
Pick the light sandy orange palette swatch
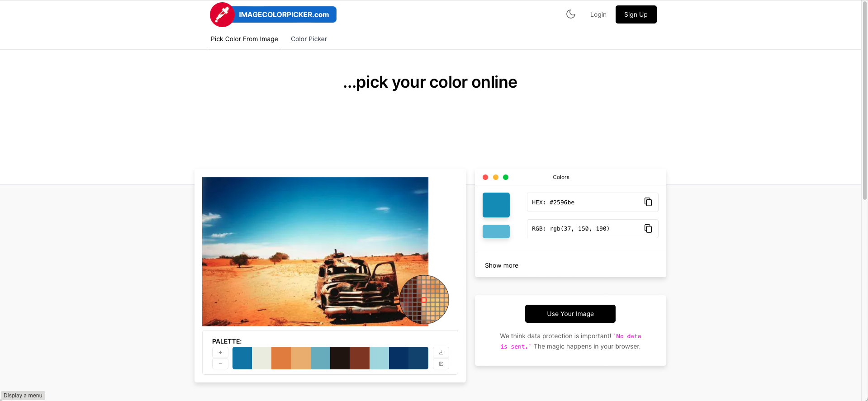[301, 358]
